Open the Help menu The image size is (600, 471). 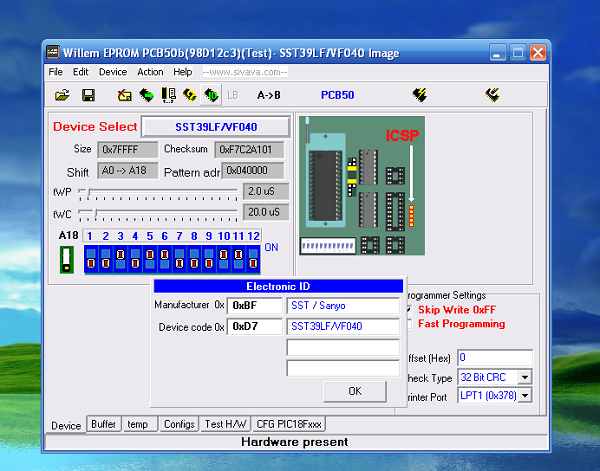pos(183,72)
